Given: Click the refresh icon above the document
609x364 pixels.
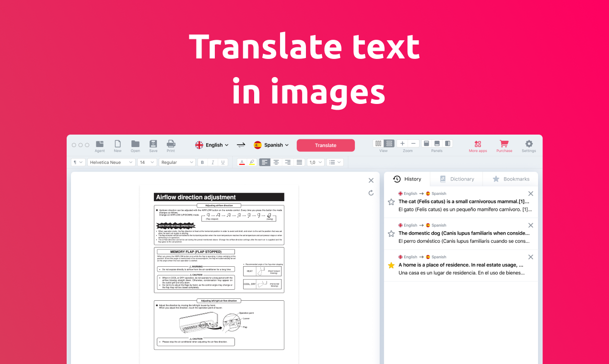Looking at the screenshot, I should [371, 193].
